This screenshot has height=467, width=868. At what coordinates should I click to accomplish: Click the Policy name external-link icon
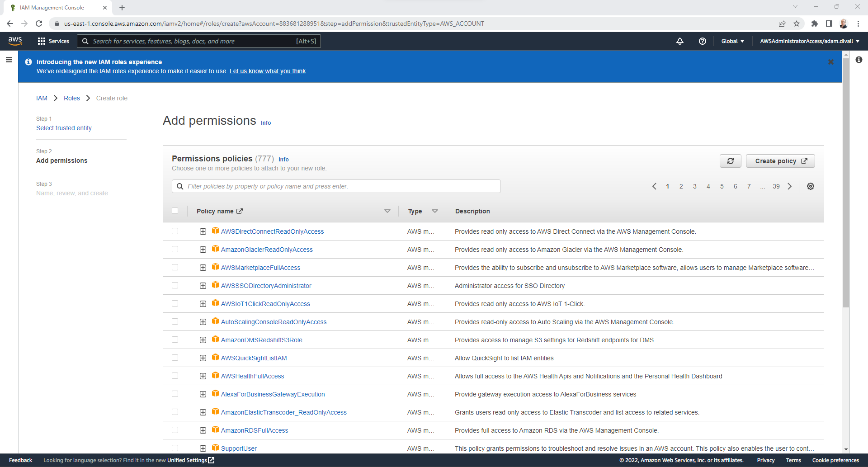240,211
